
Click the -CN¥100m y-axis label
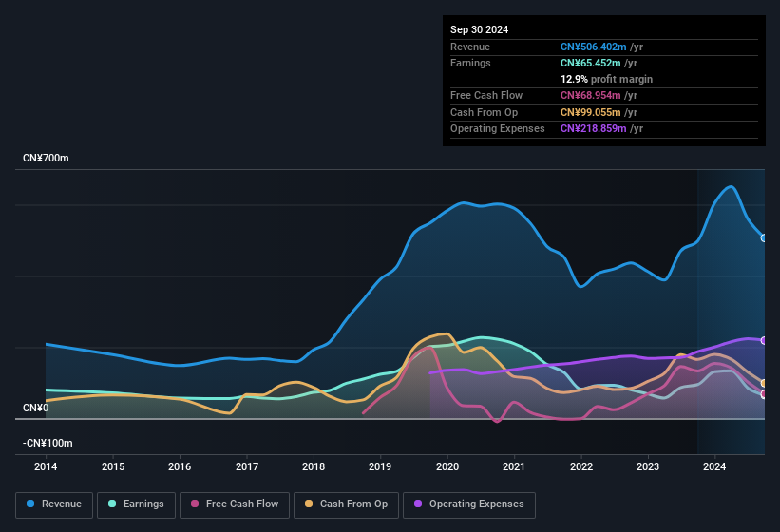tap(48, 443)
